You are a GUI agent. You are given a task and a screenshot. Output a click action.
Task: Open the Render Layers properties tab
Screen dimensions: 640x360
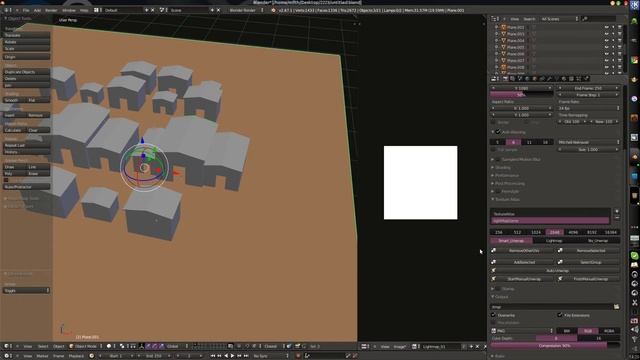(513, 78)
